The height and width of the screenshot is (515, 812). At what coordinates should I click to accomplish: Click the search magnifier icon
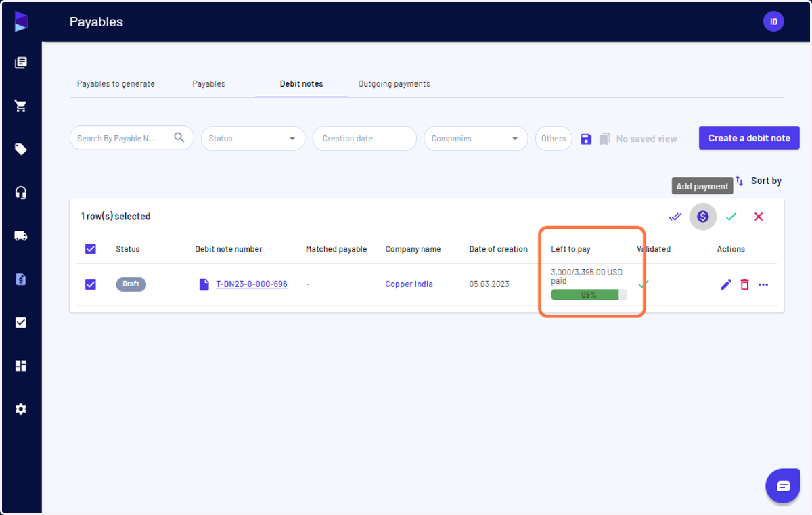(179, 137)
